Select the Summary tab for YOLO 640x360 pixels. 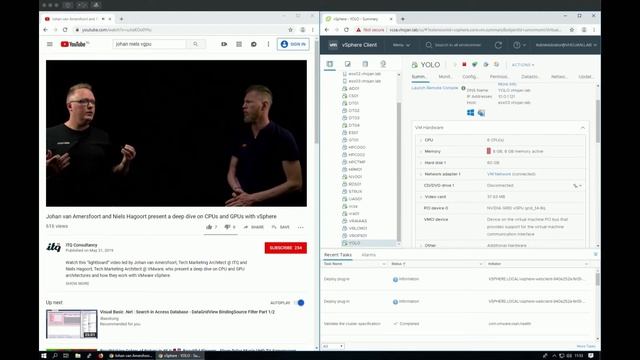point(420,77)
